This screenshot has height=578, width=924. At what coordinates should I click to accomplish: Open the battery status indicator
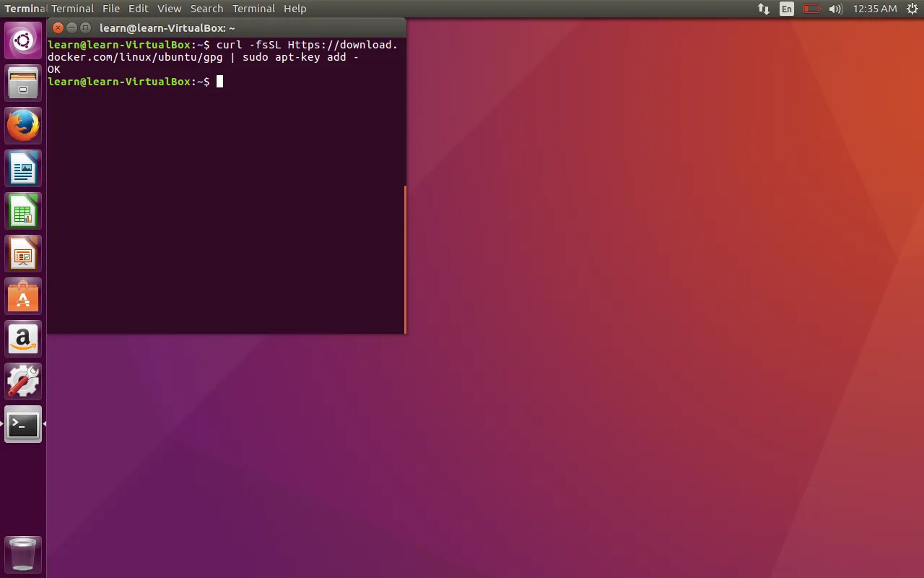(812, 9)
